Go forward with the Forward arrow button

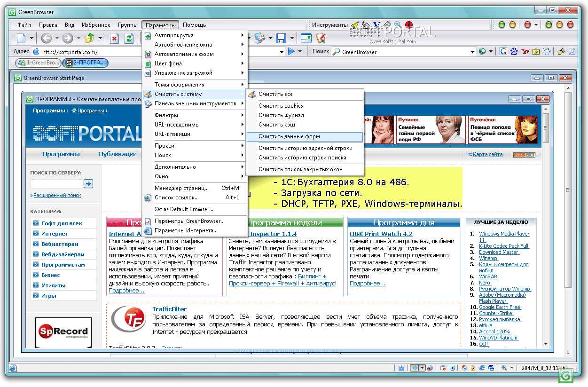coord(68,38)
